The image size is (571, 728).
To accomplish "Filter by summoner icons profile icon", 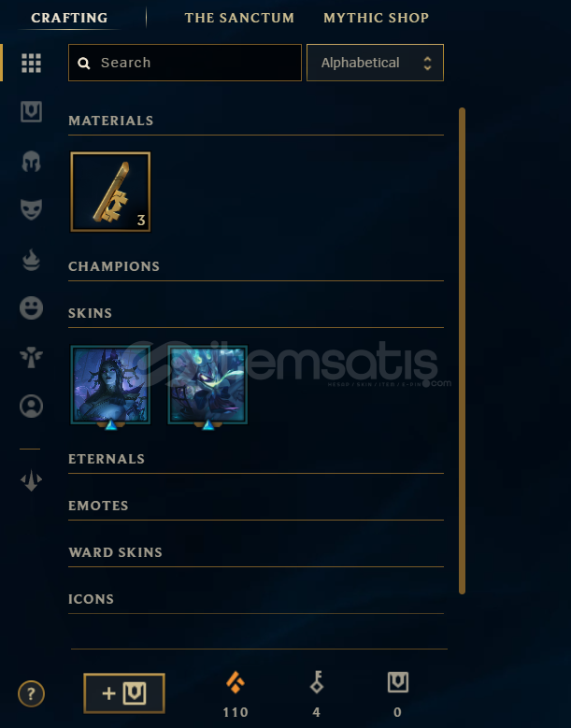I will pyautogui.click(x=31, y=407).
